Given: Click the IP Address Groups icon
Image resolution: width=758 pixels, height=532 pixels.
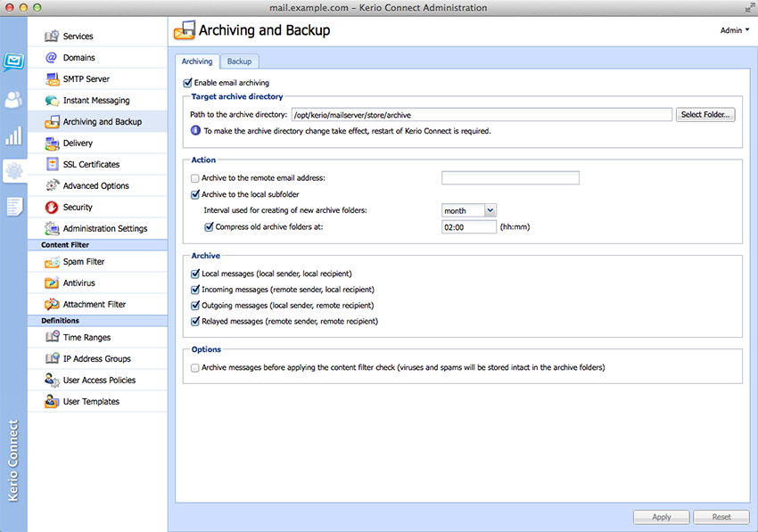Looking at the screenshot, I should click(53, 358).
